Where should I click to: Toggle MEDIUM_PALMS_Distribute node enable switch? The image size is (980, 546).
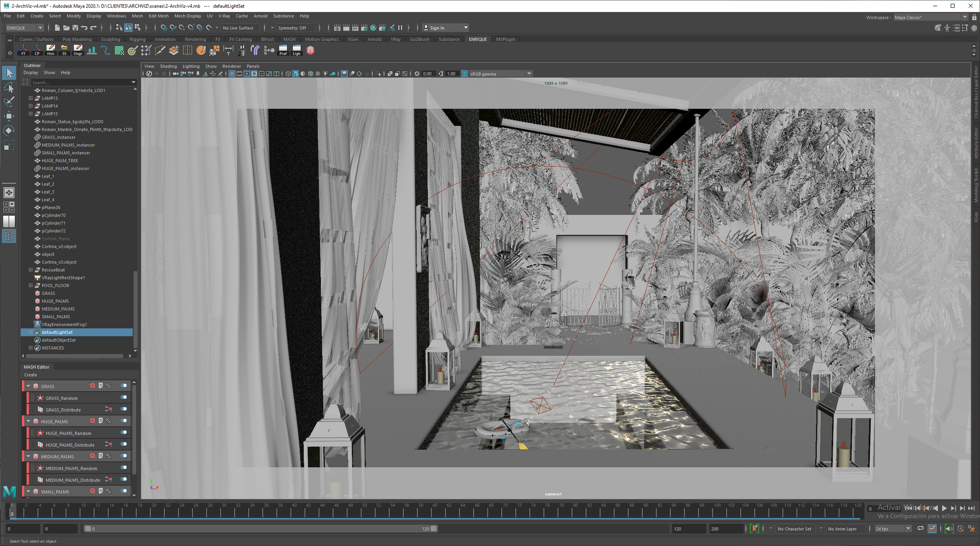(124, 479)
